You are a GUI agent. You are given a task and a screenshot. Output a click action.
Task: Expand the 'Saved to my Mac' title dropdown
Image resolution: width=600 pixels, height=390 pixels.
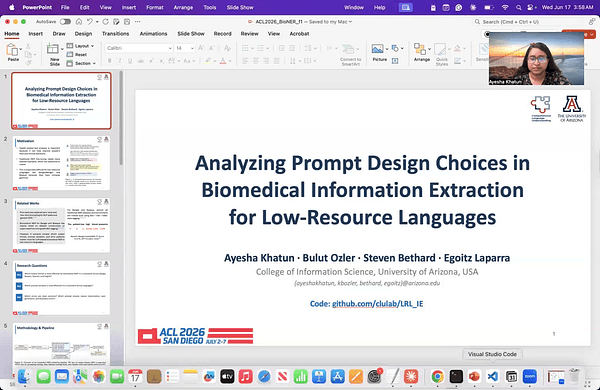(x=350, y=22)
